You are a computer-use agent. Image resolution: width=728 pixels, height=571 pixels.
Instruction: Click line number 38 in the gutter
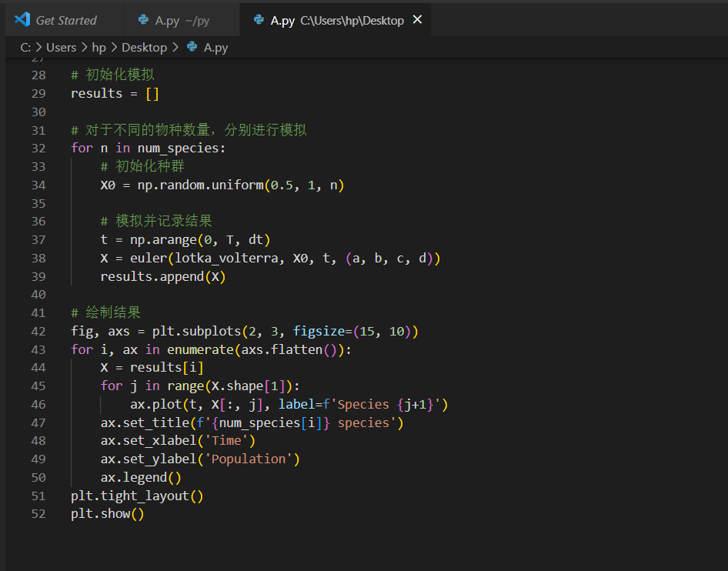38,258
